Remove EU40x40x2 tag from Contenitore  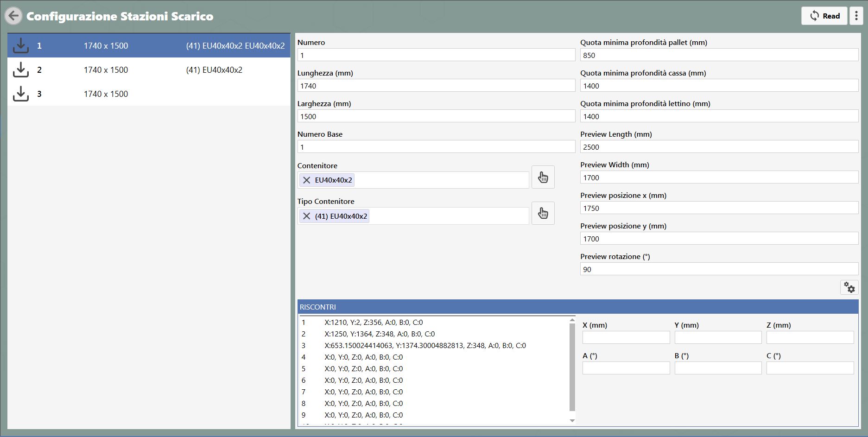pos(306,180)
